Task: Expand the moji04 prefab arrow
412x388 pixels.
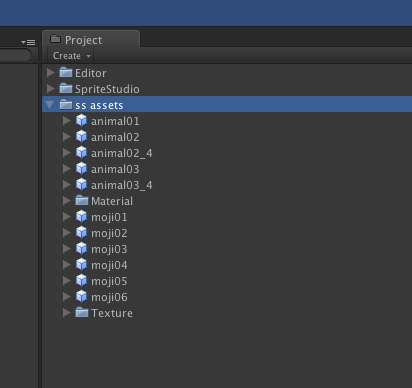Action: (x=67, y=265)
